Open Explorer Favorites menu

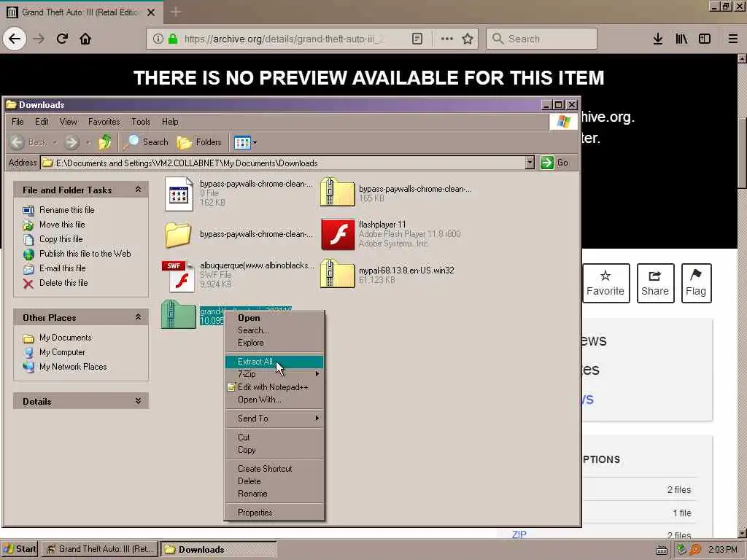coord(104,122)
